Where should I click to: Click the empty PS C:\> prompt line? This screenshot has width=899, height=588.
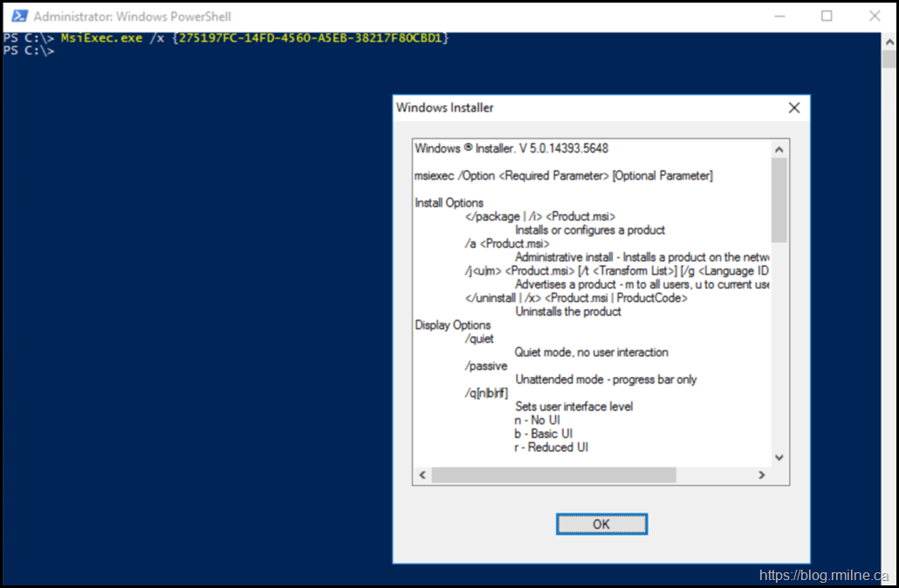29,51
